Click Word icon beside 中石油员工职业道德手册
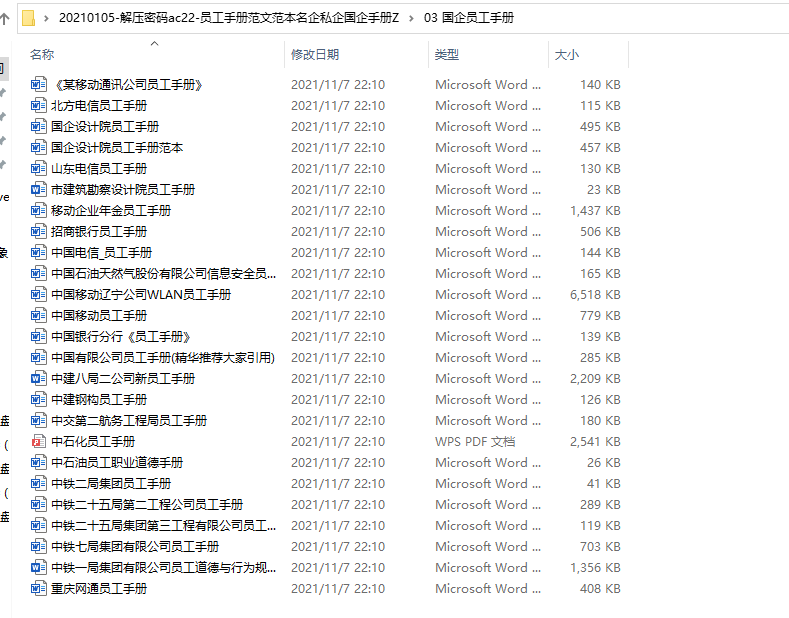This screenshot has height=618, width=789. tap(39, 462)
